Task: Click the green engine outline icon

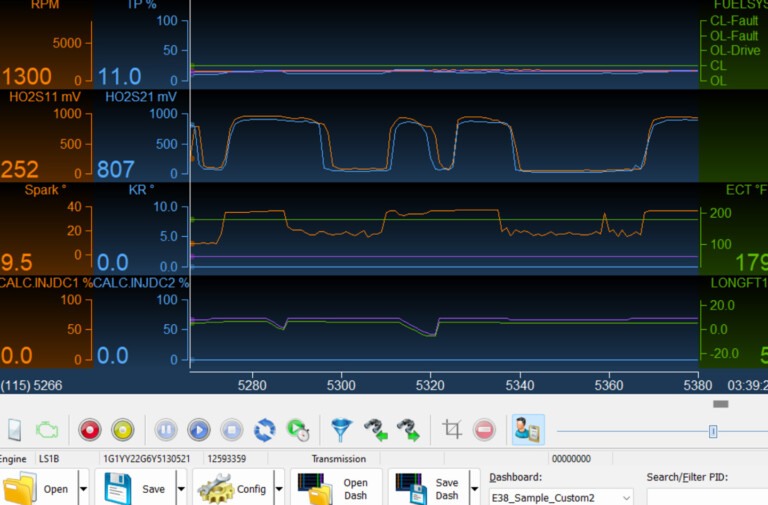Action: pos(47,430)
